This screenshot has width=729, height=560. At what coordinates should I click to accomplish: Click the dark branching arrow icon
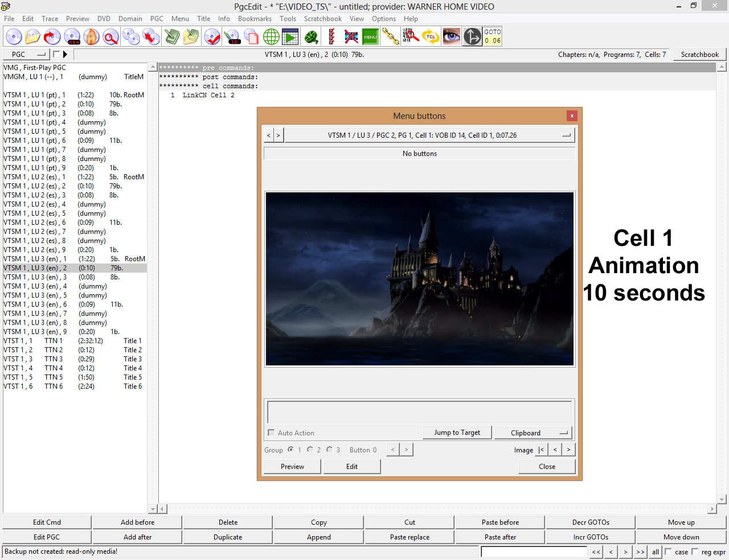pos(472,37)
